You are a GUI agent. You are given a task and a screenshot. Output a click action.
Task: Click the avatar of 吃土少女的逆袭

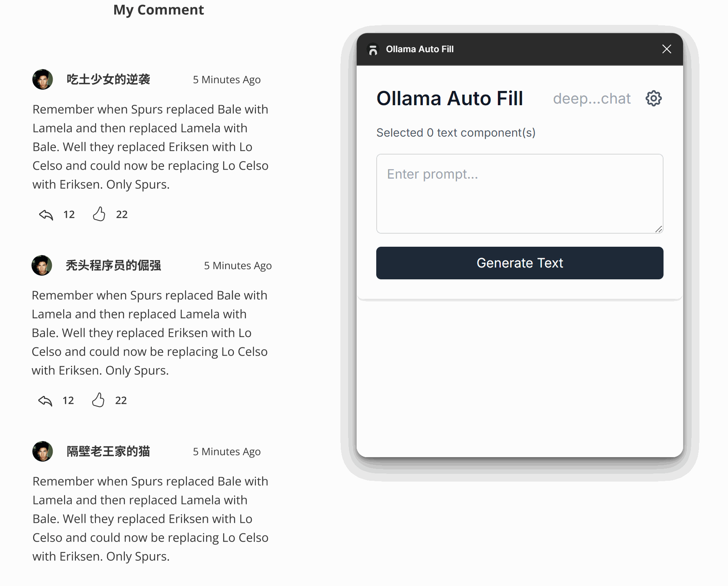(x=42, y=80)
